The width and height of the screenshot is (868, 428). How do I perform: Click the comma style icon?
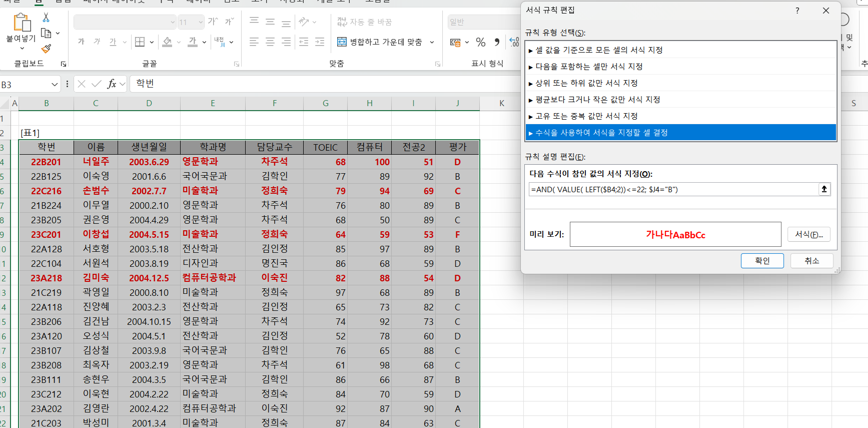497,42
